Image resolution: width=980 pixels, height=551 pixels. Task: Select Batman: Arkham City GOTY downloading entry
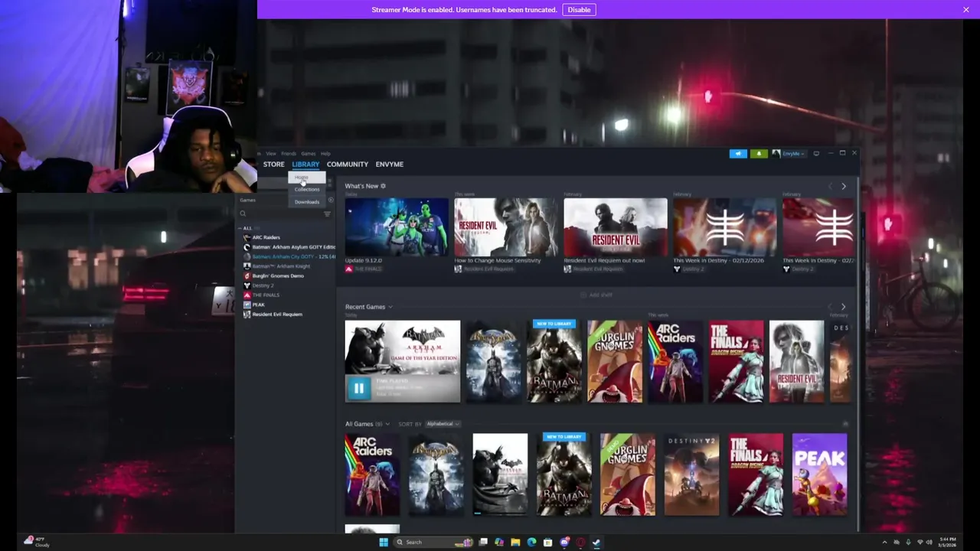pyautogui.click(x=289, y=257)
